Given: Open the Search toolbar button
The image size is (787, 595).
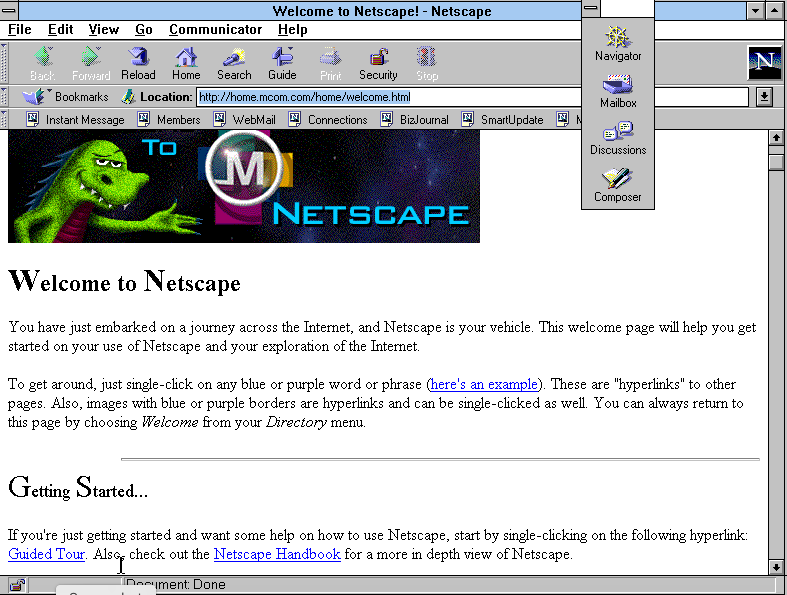Looking at the screenshot, I should coord(234,64).
